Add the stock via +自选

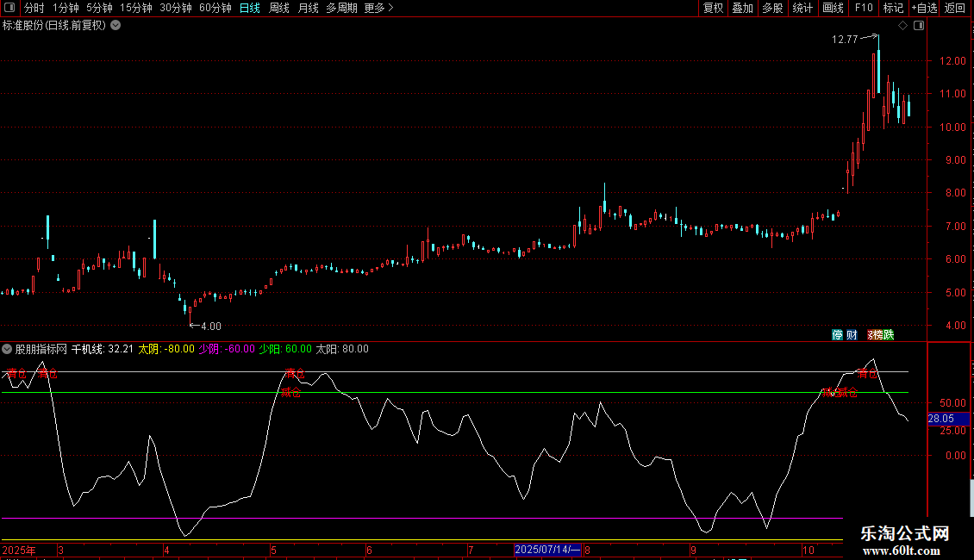[923, 8]
